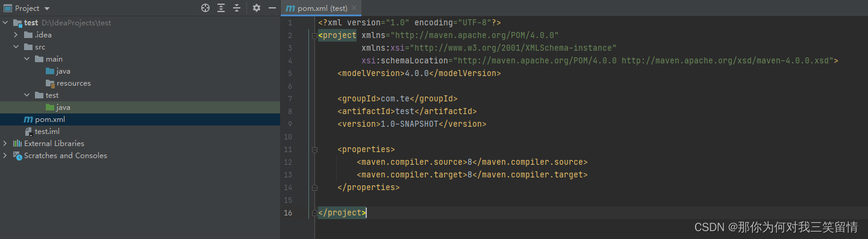
Task: Click the artifactId test line
Action: tap(407, 112)
